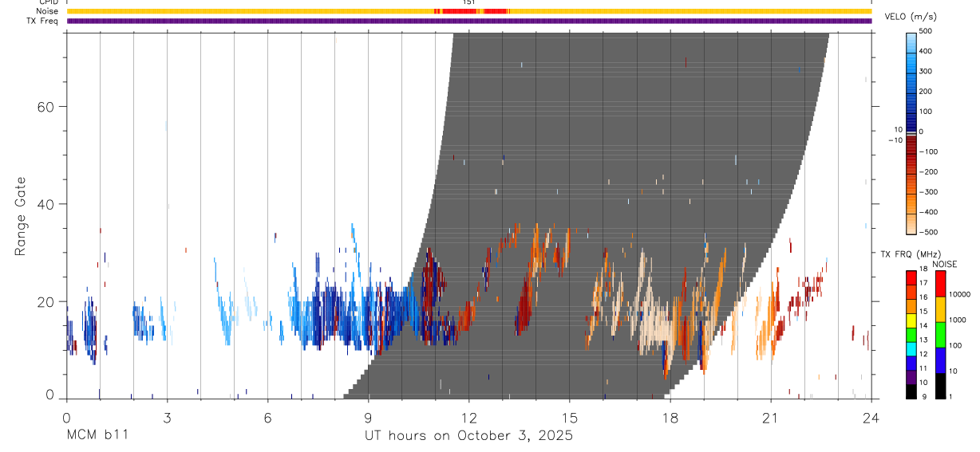Click the blue block in NOISE legend
Viewport: 980px width, 452px height.
[x=940, y=360]
